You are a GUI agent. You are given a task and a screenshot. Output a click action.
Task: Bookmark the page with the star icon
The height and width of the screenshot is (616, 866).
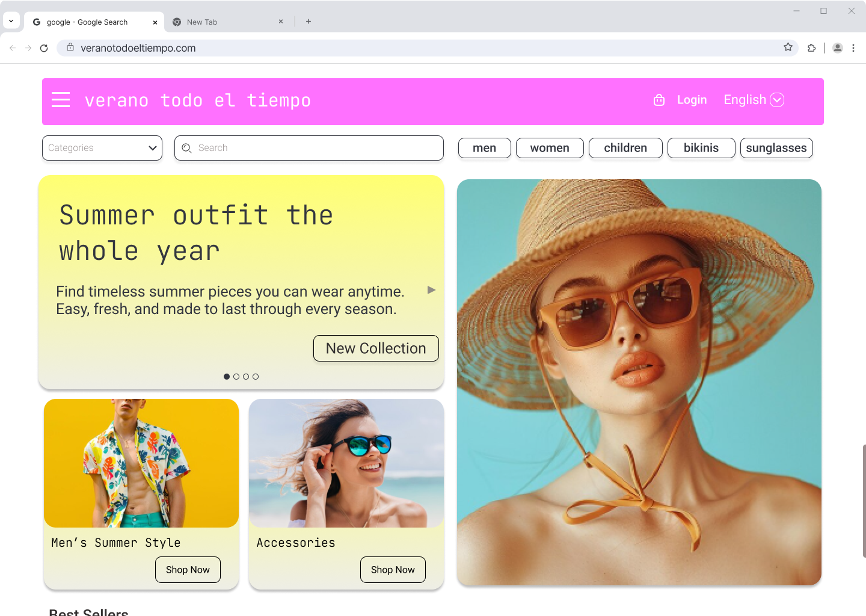pos(788,48)
